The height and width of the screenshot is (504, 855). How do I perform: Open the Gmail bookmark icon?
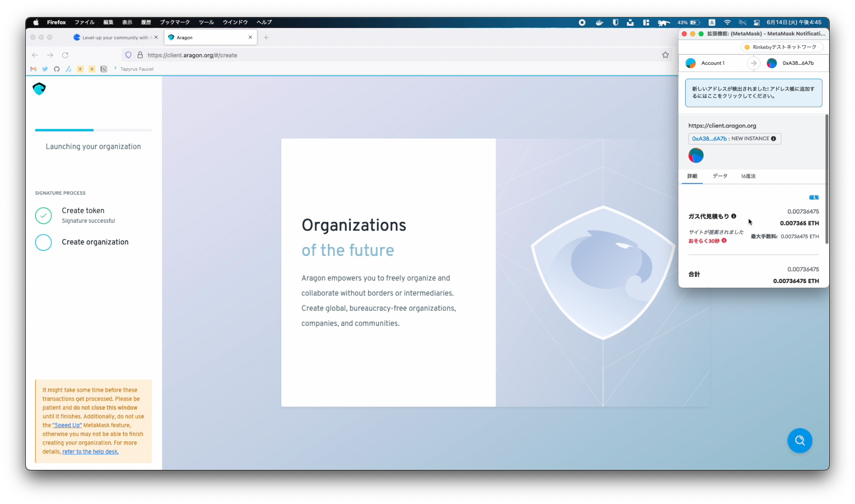coord(33,69)
